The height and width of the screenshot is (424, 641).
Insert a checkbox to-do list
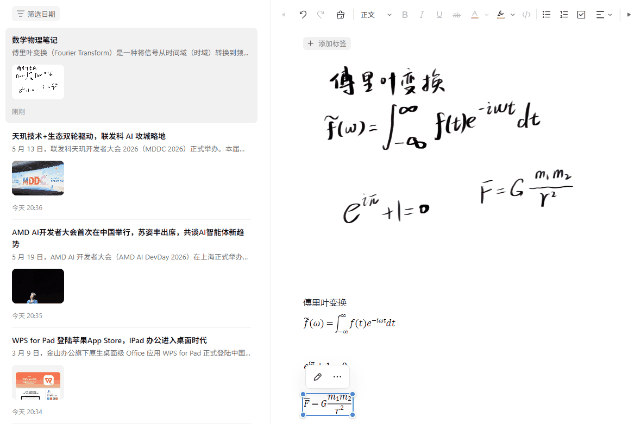[581, 15]
